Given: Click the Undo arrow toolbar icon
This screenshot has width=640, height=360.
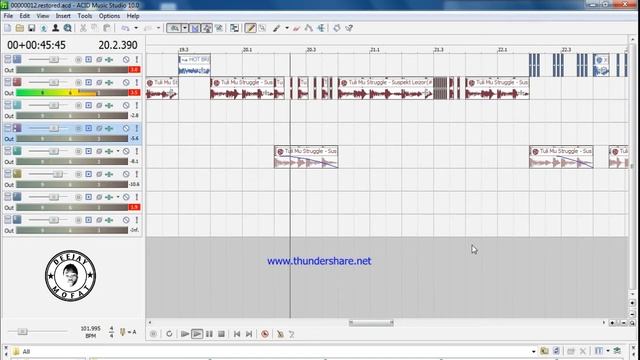Looking at the screenshot, I should click(x=125, y=28).
